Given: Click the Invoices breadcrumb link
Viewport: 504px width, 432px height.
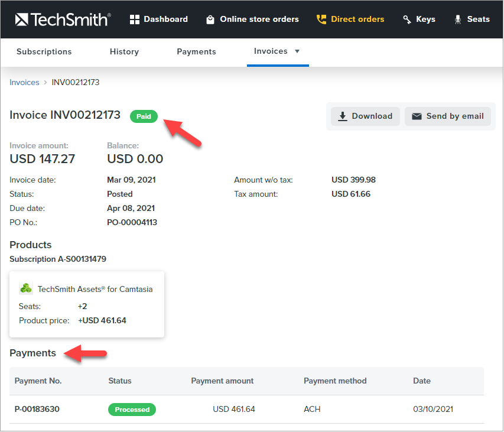Looking at the screenshot, I should point(24,83).
